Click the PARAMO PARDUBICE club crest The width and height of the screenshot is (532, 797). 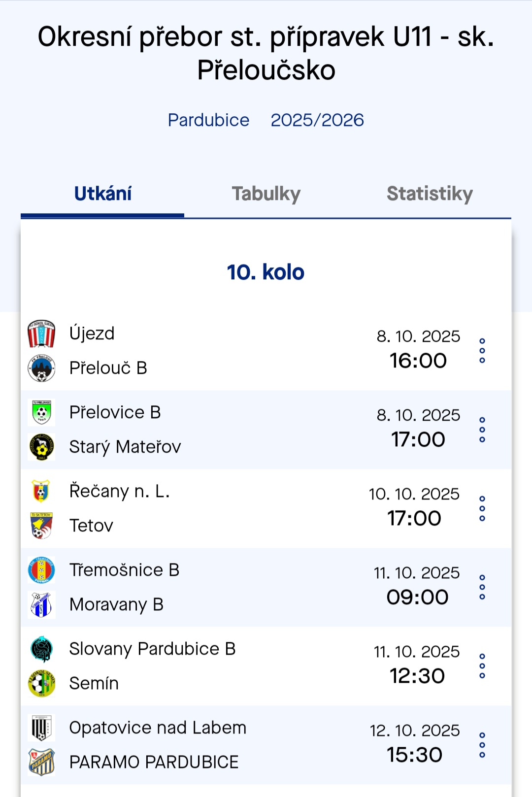41,762
